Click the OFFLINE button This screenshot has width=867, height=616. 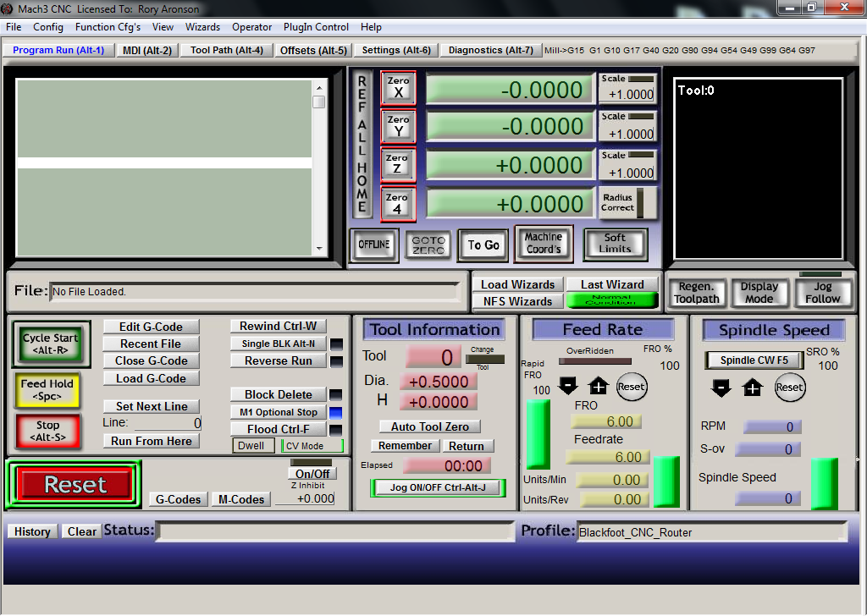click(x=374, y=245)
